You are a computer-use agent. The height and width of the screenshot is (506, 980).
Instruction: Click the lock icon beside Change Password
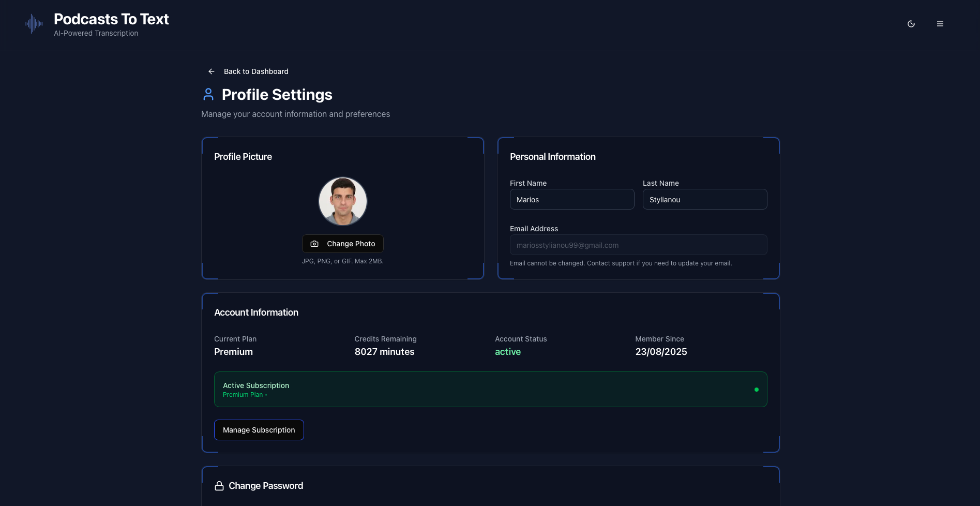[219, 486]
